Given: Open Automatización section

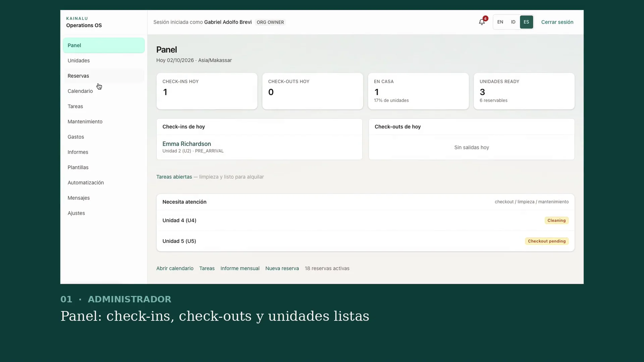Looking at the screenshot, I should [104, 183].
